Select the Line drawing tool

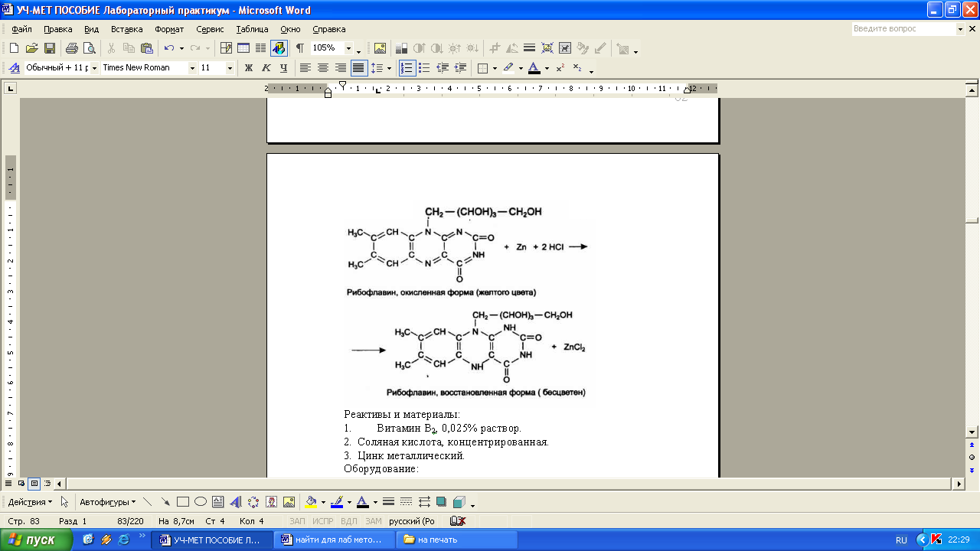click(x=147, y=502)
